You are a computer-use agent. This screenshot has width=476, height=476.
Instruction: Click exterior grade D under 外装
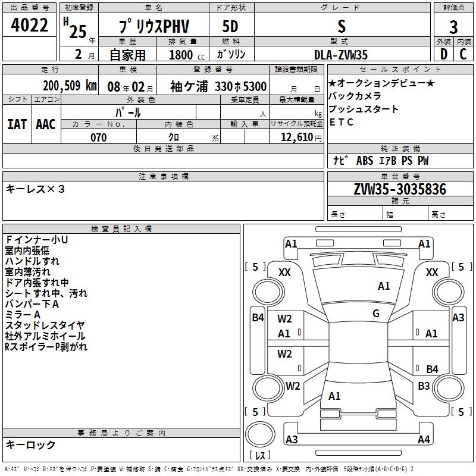coord(443,54)
